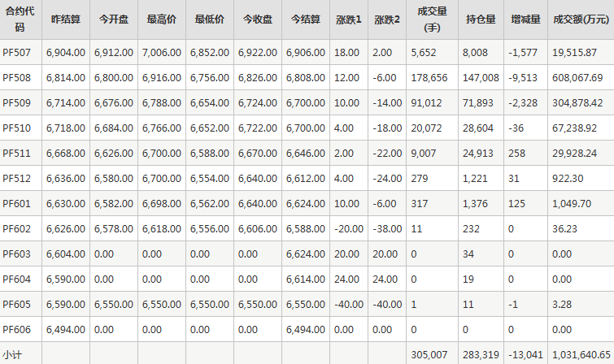Click PF509 closing price 6,724.00
The height and width of the screenshot is (364, 614).
[258, 103]
